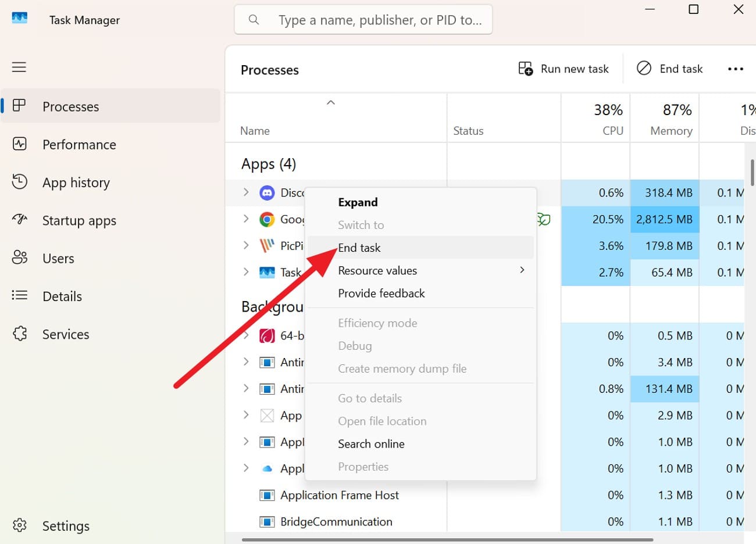Select End task in the context menu
Viewport: 756px width, 544px height.
point(359,247)
